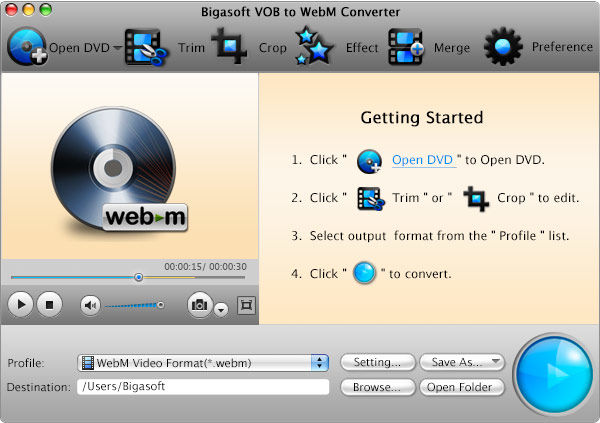This screenshot has width=600, height=423.
Task: Click the Open Folder button
Action: coord(462,387)
